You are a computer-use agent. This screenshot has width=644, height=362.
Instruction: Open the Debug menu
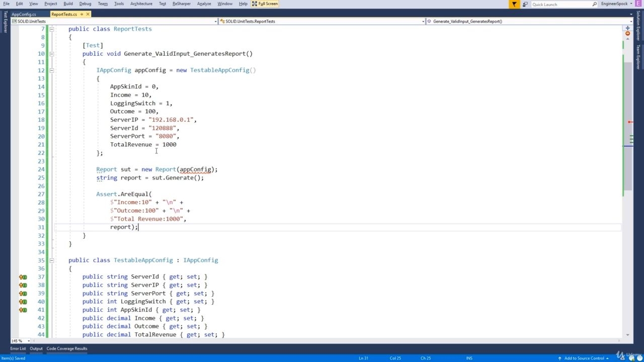click(85, 4)
